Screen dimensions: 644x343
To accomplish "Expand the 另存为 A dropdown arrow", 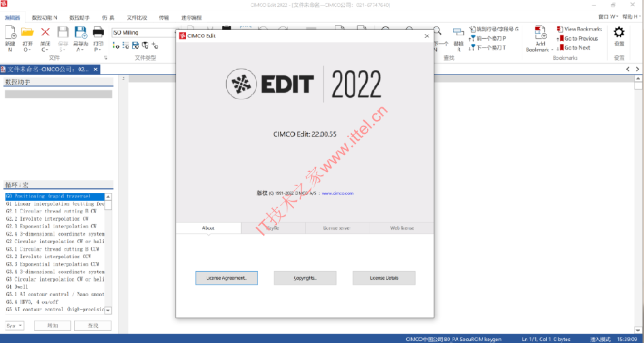I will point(83,50).
